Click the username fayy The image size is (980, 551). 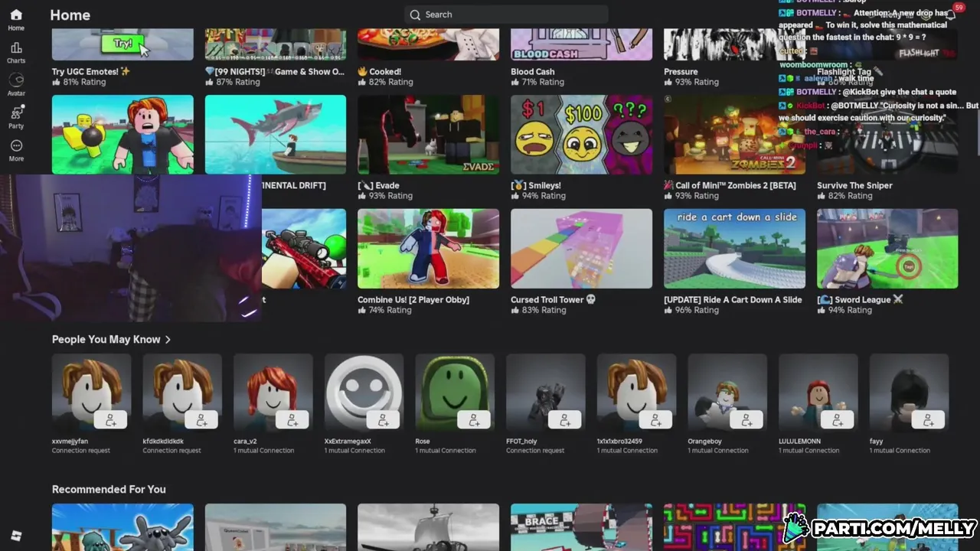click(876, 442)
